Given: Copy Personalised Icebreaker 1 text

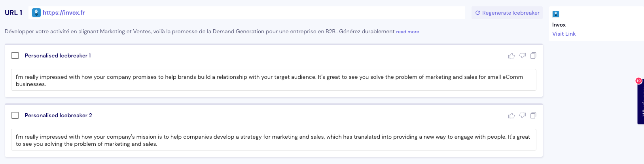Looking at the screenshot, I should (x=533, y=56).
